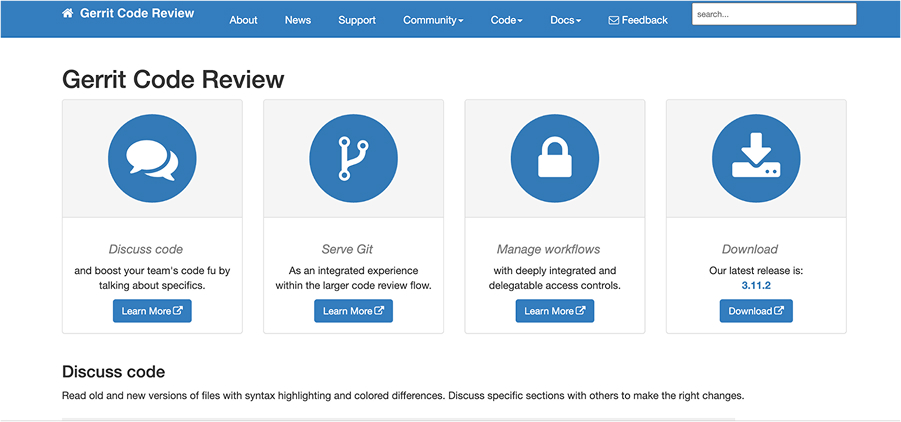
Task: Click Learn More under Discuss code
Action: click(152, 311)
